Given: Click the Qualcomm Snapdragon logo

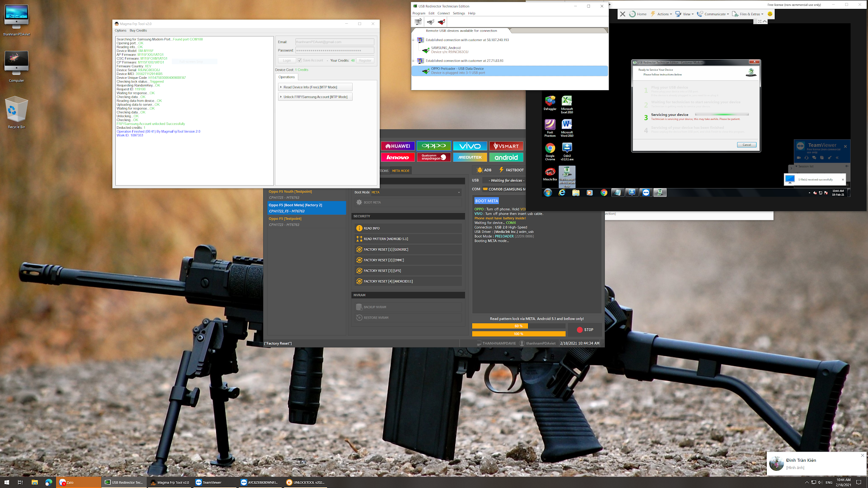Looking at the screenshot, I should (x=434, y=157).
